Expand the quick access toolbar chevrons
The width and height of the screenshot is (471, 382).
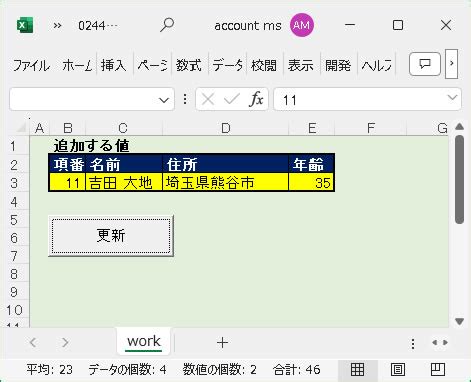coord(57,26)
